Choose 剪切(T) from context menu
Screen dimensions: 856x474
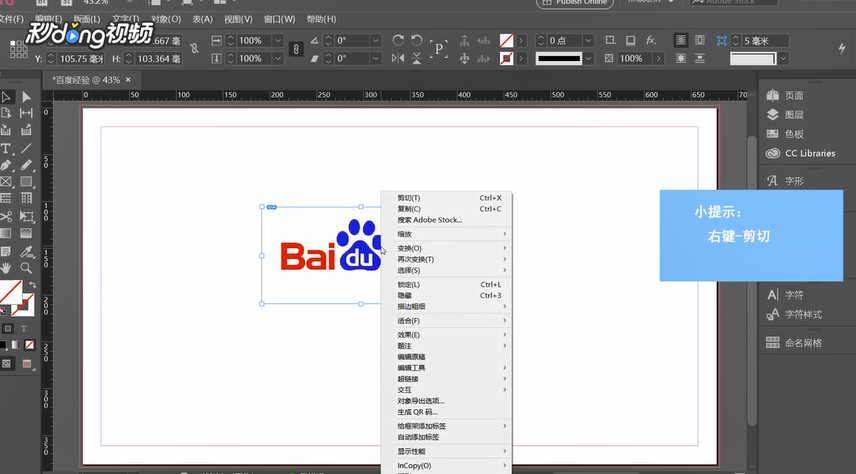click(x=446, y=198)
